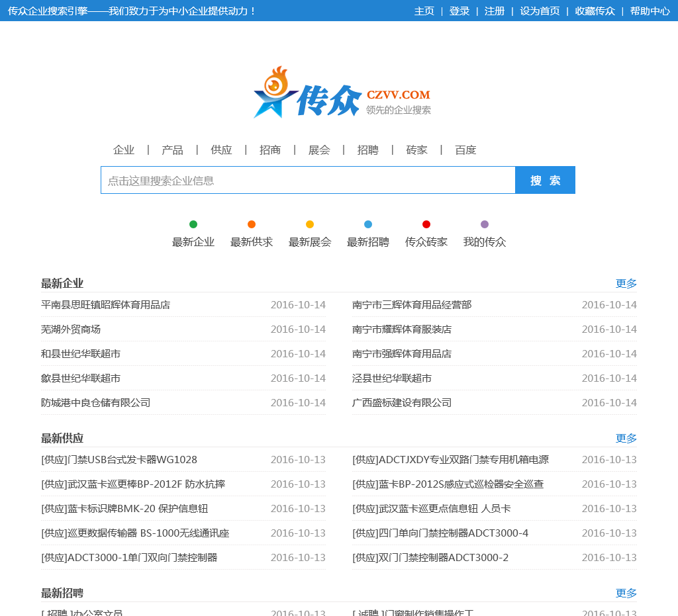Jump to 最新展会 shortcut label
The width and height of the screenshot is (678, 616).
coord(310,242)
